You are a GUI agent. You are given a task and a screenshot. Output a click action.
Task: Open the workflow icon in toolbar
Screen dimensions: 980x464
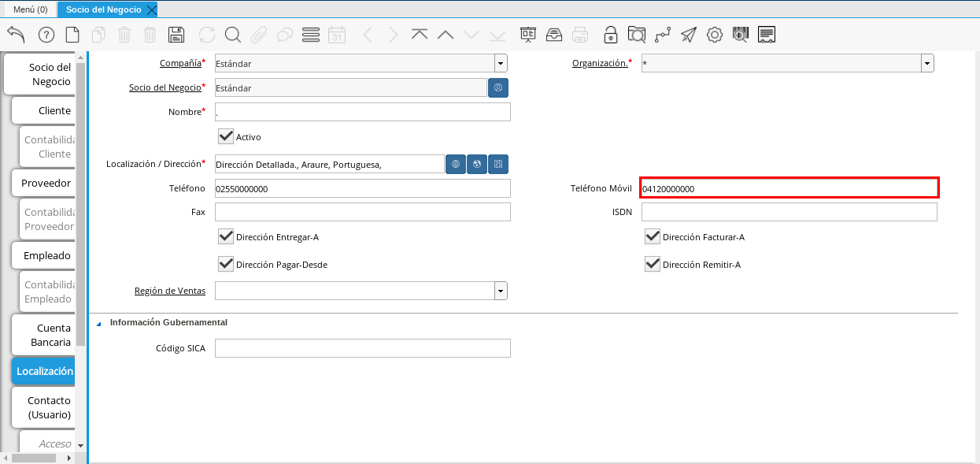[662, 35]
